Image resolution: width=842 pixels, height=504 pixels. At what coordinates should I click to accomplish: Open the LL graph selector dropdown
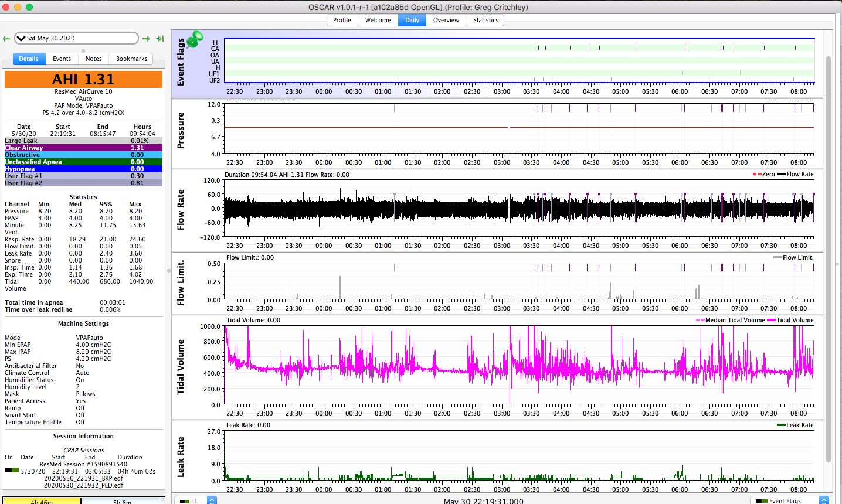(x=196, y=500)
